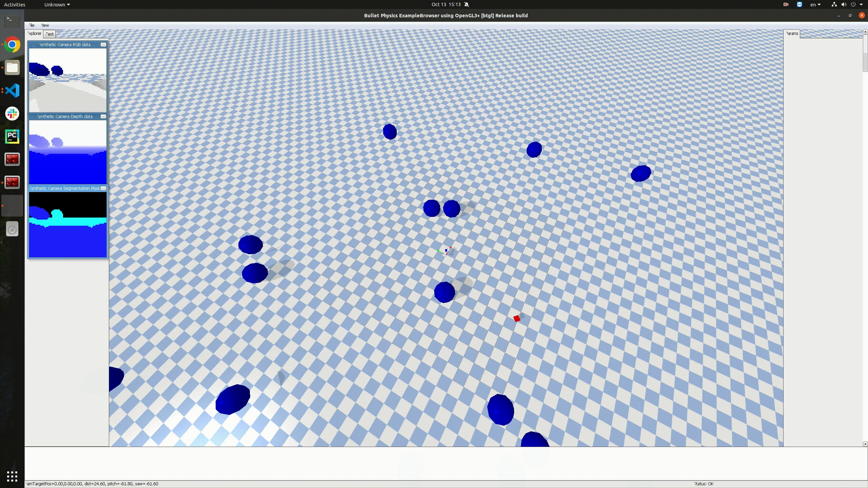This screenshot has height=488, width=868.
Task: Select the Explorer tab
Action: point(34,33)
